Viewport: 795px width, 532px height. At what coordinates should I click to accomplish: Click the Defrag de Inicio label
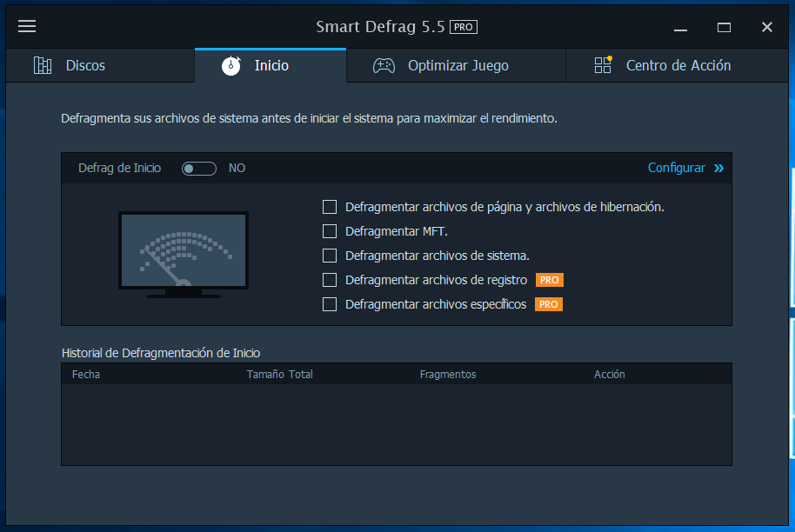pyautogui.click(x=120, y=169)
